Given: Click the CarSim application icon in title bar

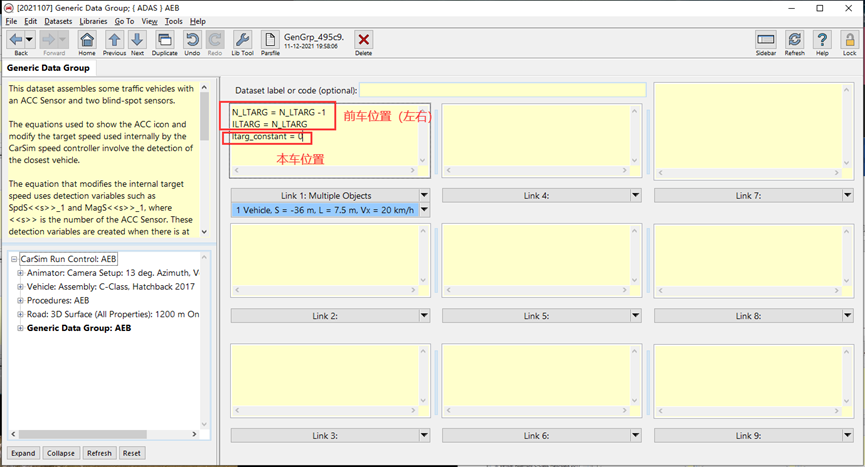Looking at the screenshot, I should [x=8, y=8].
